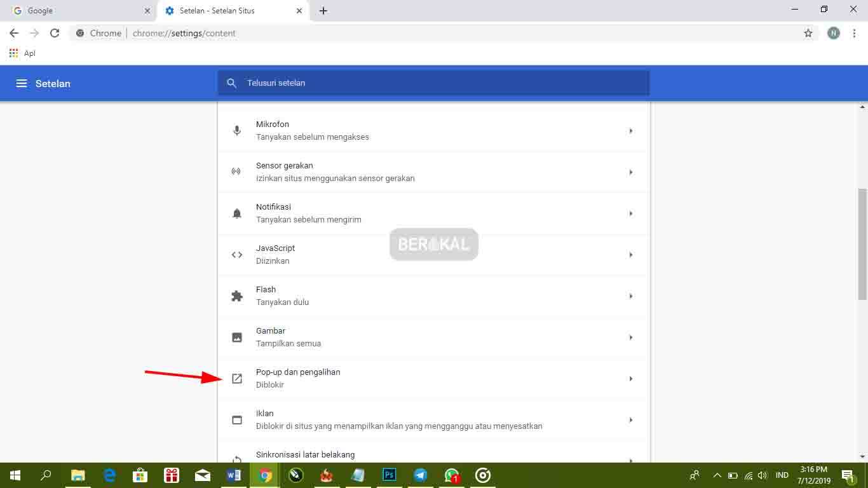Select the Mikrofon microphone icon
The width and height of the screenshot is (868, 488).
tap(237, 130)
